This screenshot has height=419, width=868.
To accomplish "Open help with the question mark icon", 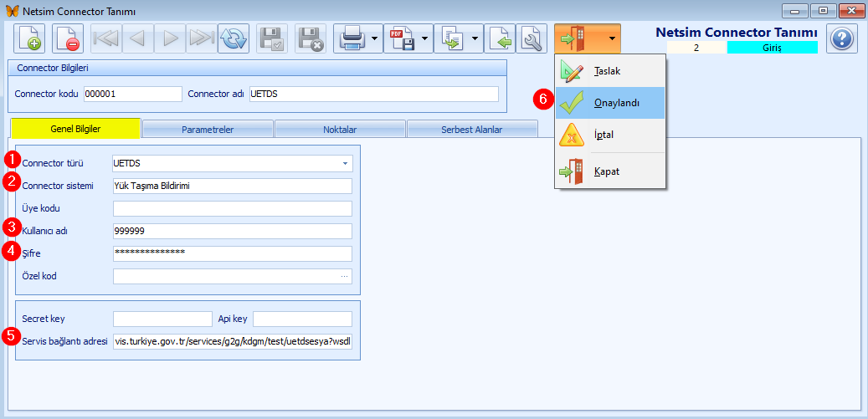I will (843, 38).
